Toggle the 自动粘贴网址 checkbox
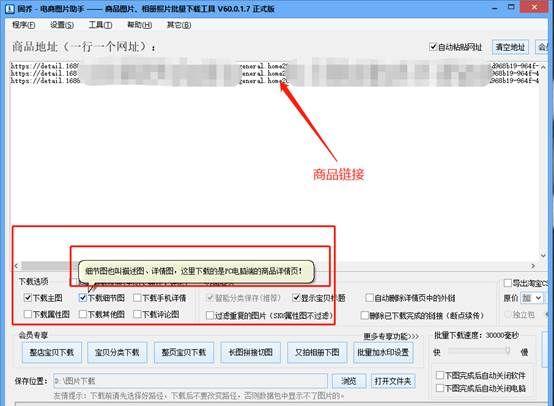This screenshot has height=406, width=554. (433, 47)
